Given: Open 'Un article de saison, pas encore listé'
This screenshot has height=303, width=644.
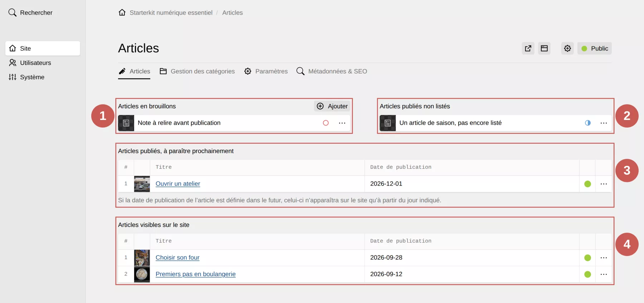Looking at the screenshot, I should coord(450,123).
